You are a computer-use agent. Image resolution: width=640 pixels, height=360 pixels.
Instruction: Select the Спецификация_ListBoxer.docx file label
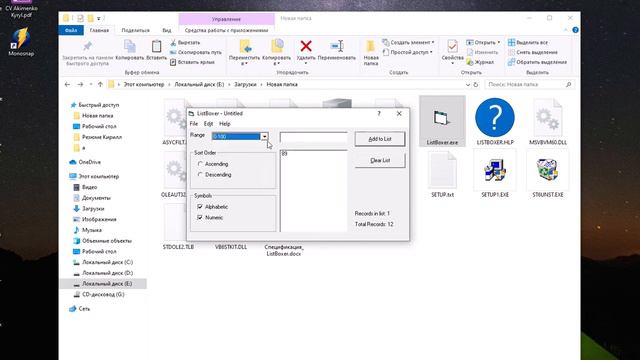(x=284, y=250)
